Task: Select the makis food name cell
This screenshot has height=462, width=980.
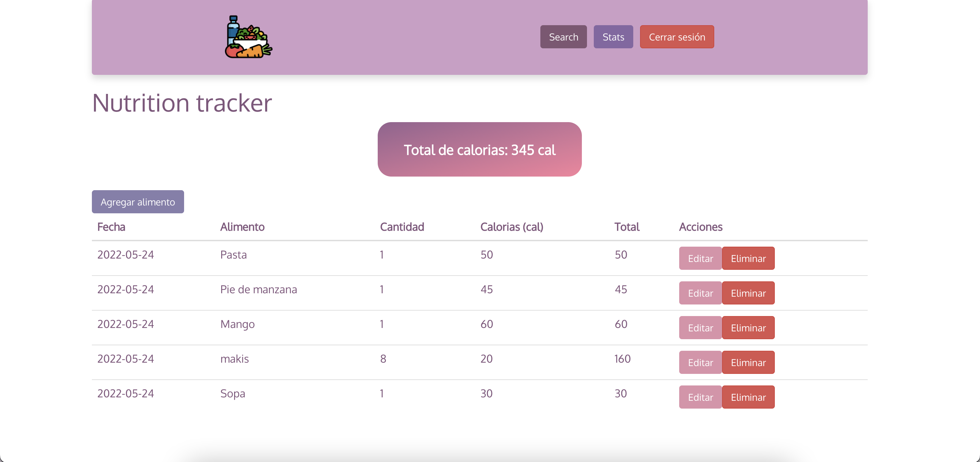Action: point(234,359)
